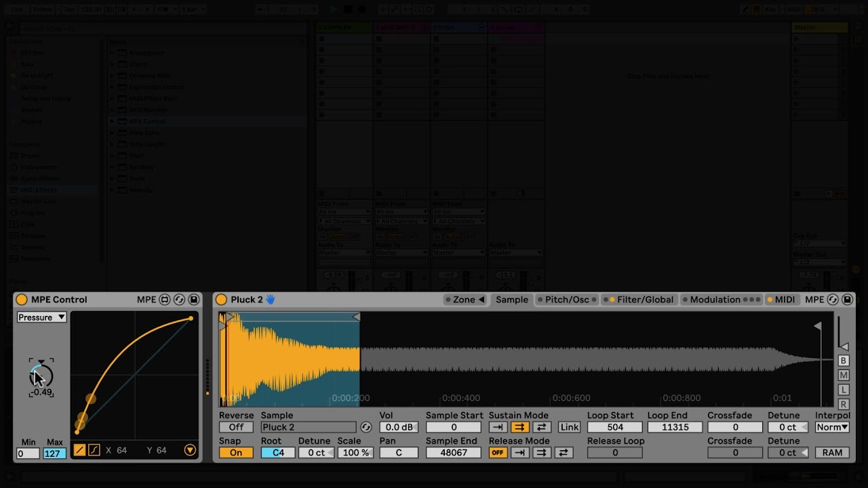Viewport: 868px width, 488px height.
Task: Click hot-swap icon next to sample name
Action: coord(366,427)
